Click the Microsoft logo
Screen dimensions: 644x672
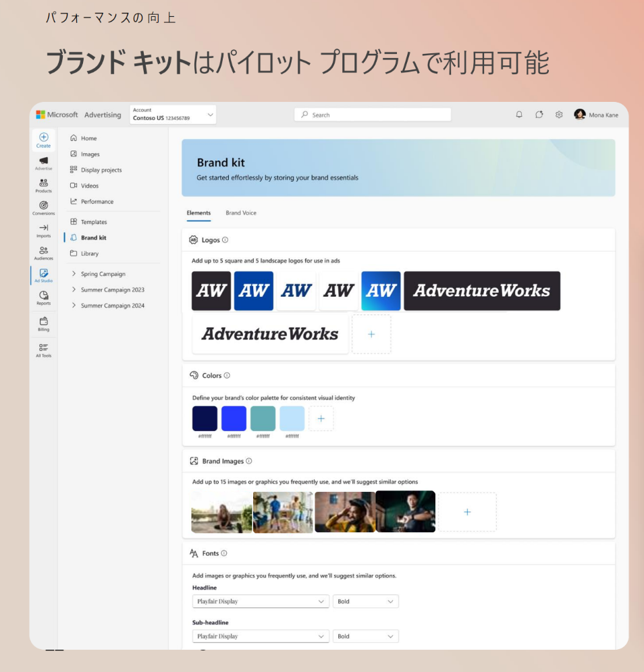pyautogui.click(x=41, y=115)
